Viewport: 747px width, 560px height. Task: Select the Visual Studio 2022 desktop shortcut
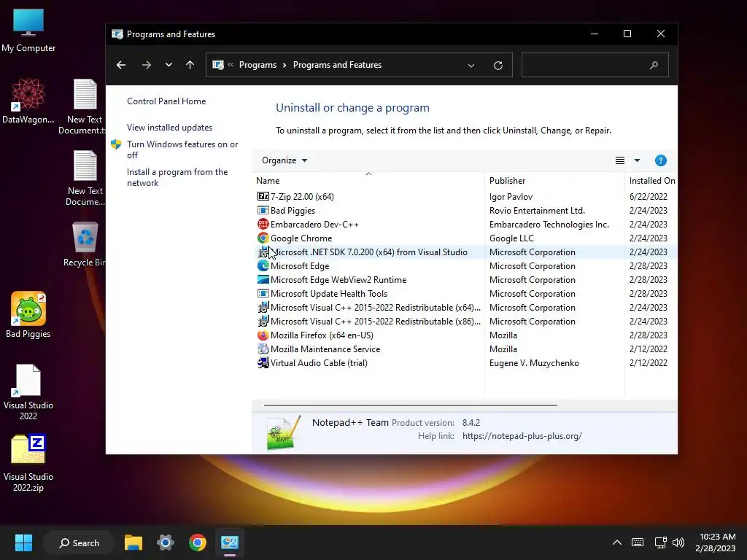pos(28,392)
